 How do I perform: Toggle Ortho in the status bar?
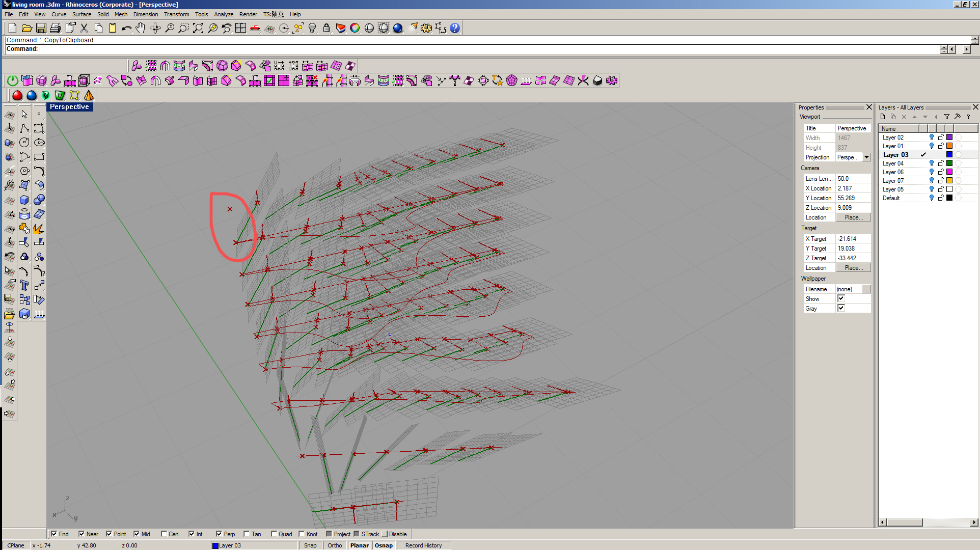(x=335, y=545)
